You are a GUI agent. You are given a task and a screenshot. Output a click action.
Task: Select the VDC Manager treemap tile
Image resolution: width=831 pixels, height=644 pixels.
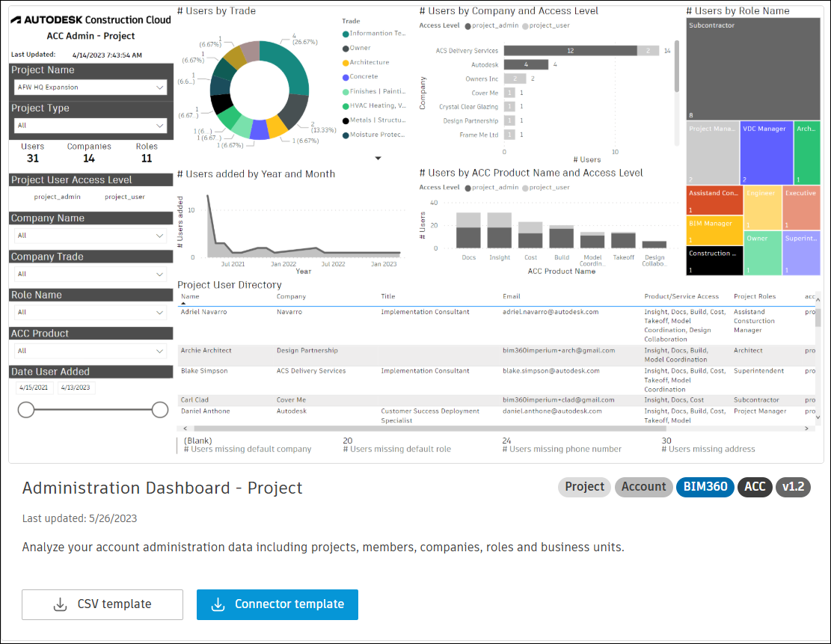767,153
